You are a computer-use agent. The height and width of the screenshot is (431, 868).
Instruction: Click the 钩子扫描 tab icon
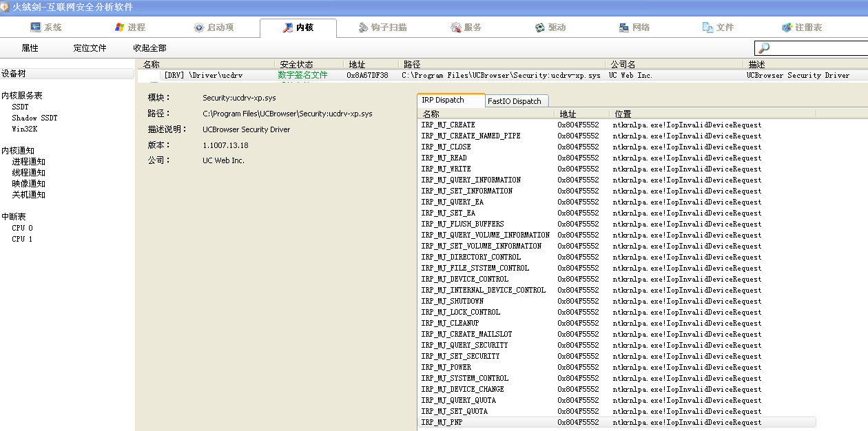pos(363,28)
